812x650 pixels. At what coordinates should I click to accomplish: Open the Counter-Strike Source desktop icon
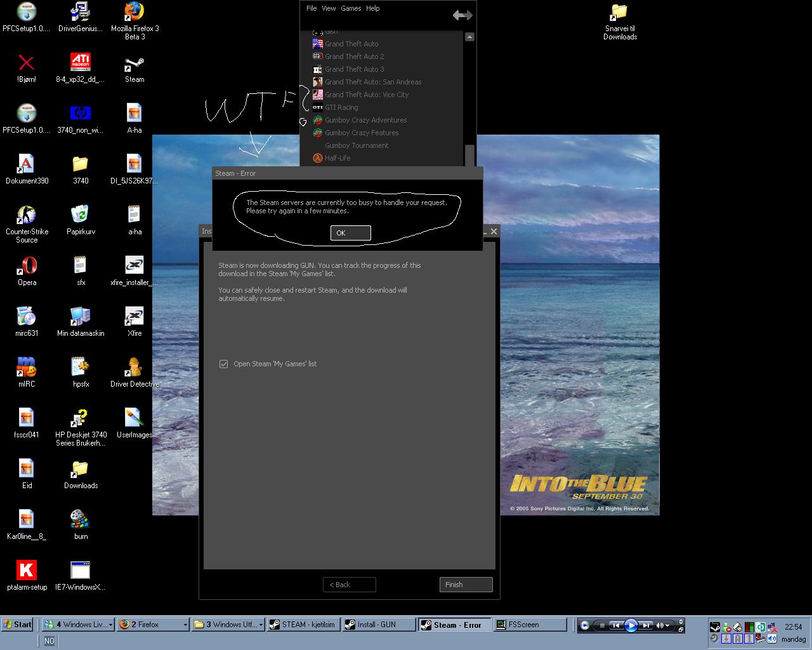tap(27, 225)
